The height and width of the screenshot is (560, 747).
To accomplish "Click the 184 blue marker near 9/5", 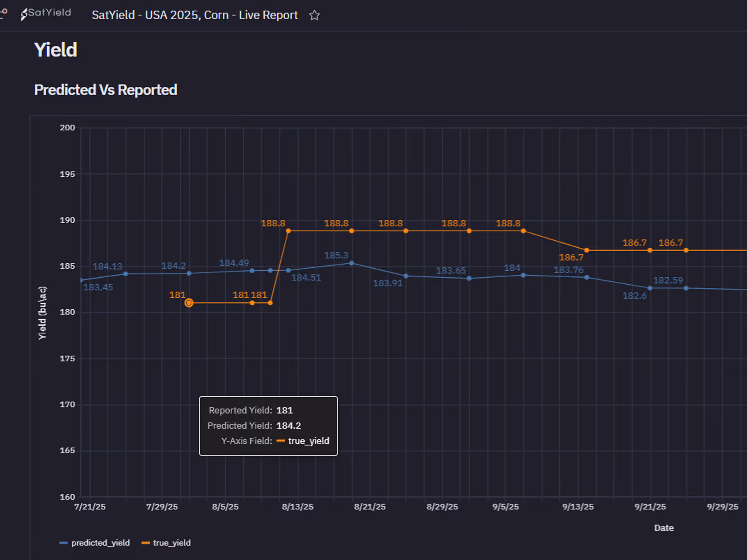I will pyautogui.click(x=523, y=275).
